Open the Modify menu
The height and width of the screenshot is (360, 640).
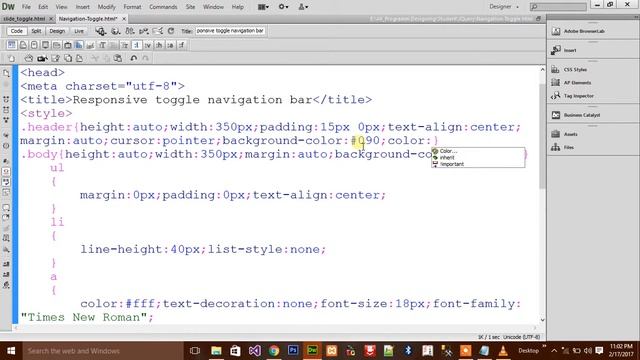click(x=106, y=7)
